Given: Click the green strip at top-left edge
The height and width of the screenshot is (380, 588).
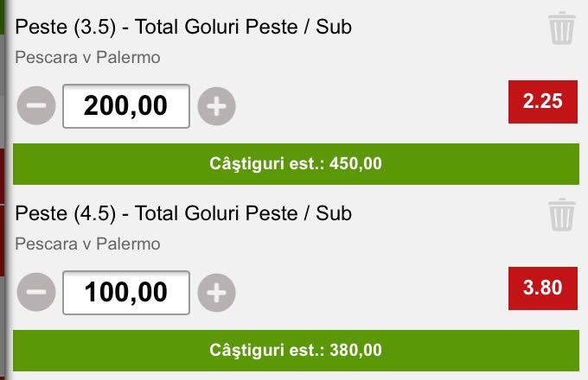Looking at the screenshot, I should click(3, 17).
